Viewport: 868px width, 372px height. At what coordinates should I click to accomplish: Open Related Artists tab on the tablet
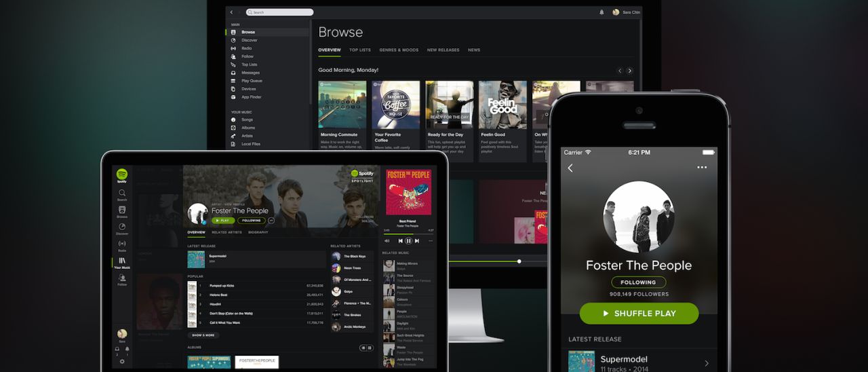tap(226, 232)
